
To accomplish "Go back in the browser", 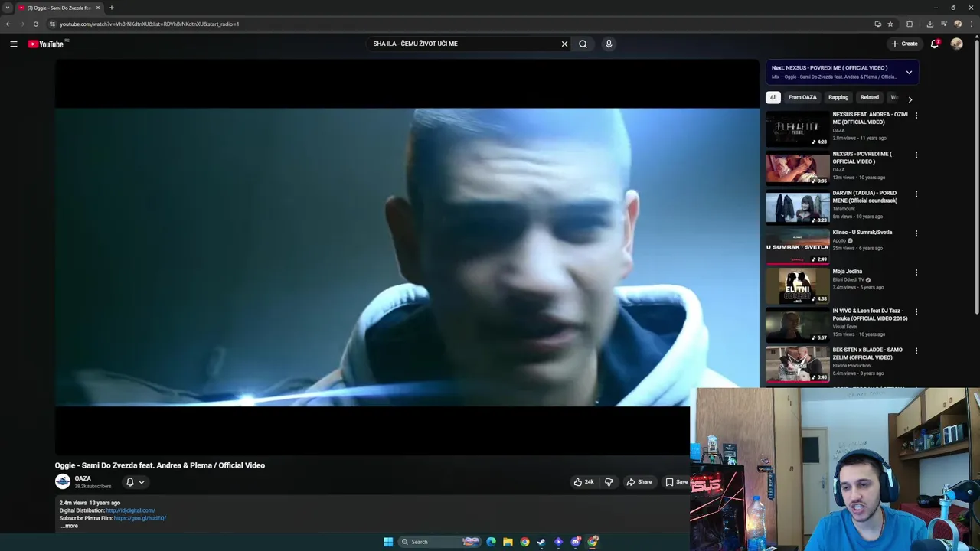I will pyautogui.click(x=8, y=24).
